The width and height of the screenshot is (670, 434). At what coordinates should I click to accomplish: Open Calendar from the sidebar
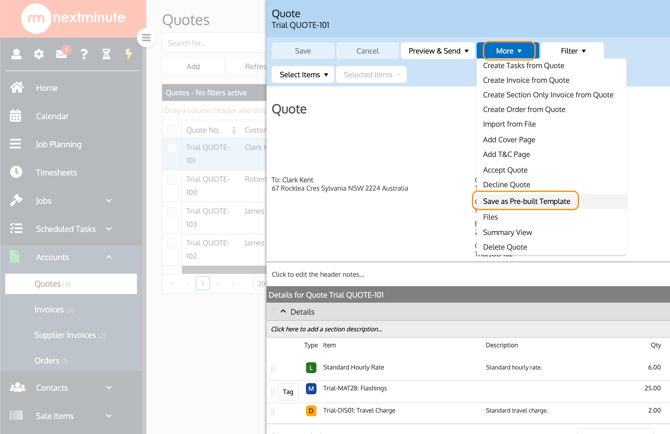click(x=52, y=116)
